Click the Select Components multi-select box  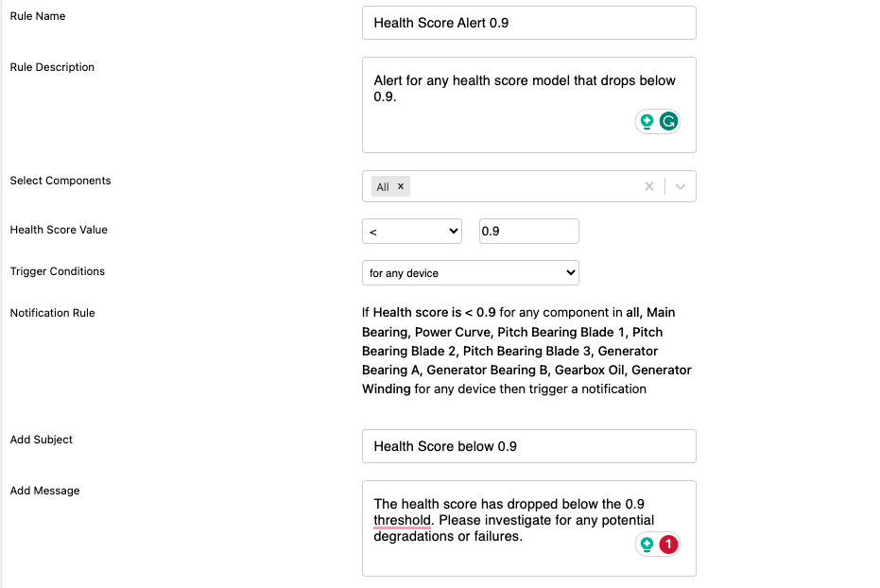coord(529,186)
